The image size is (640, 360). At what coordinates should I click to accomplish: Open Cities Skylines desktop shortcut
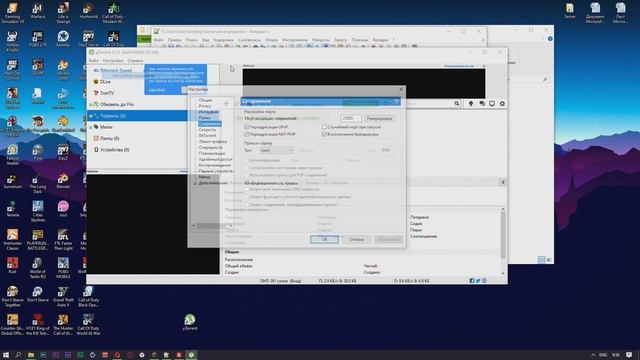coord(38,211)
